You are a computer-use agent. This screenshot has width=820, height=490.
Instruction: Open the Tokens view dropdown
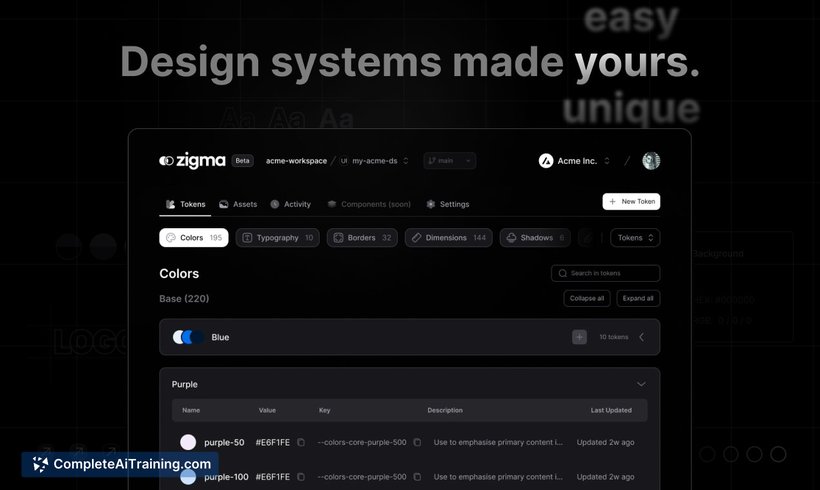[x=635, y=237]
